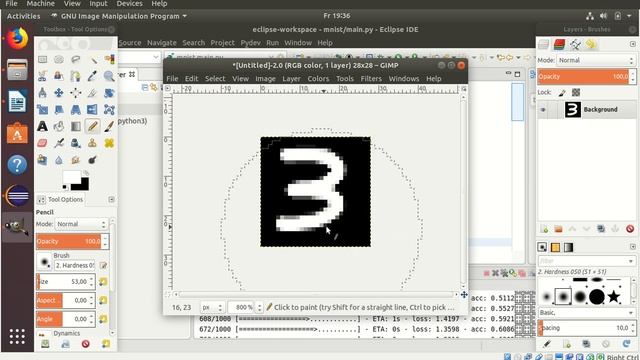
Task: Click Activities in the top bar
Action: tap(23, 16)
